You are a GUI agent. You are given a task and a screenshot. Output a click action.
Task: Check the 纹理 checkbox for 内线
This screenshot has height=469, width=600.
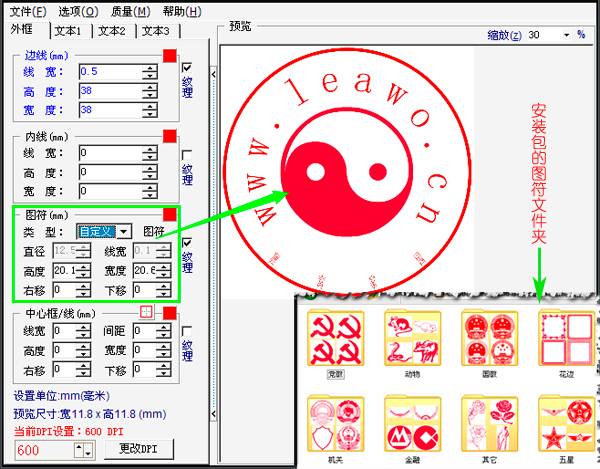[187, 155]
